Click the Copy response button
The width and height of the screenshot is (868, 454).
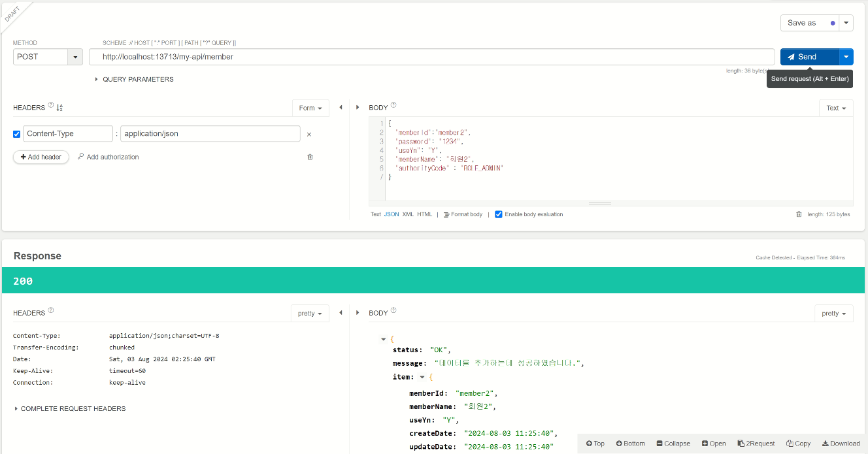pos(799,444)
